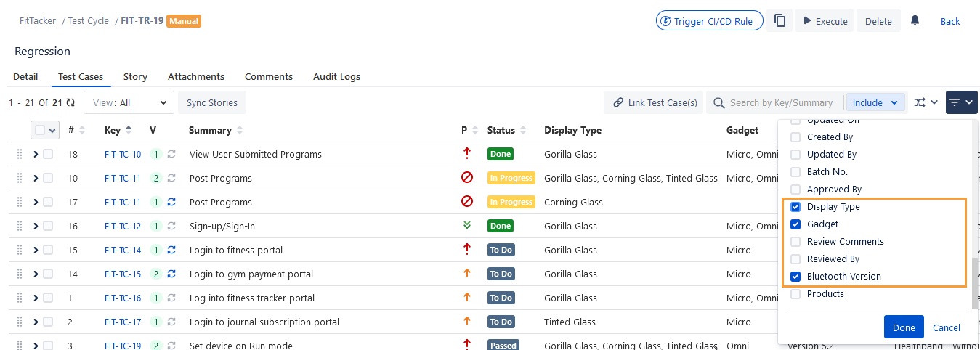Cancel the column selection panel

pyautogui.click(x=947, y=327)
